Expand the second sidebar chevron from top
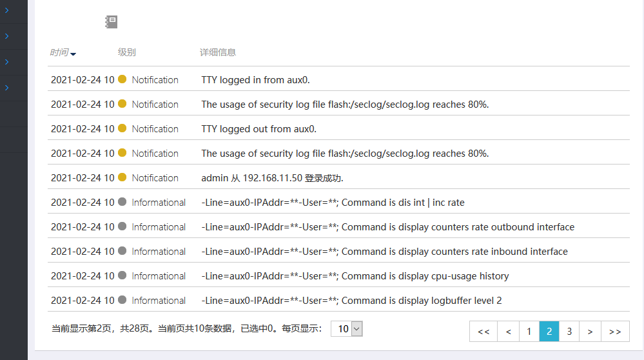The width and height of the screenshot is (644, 360). pos(7,36)
